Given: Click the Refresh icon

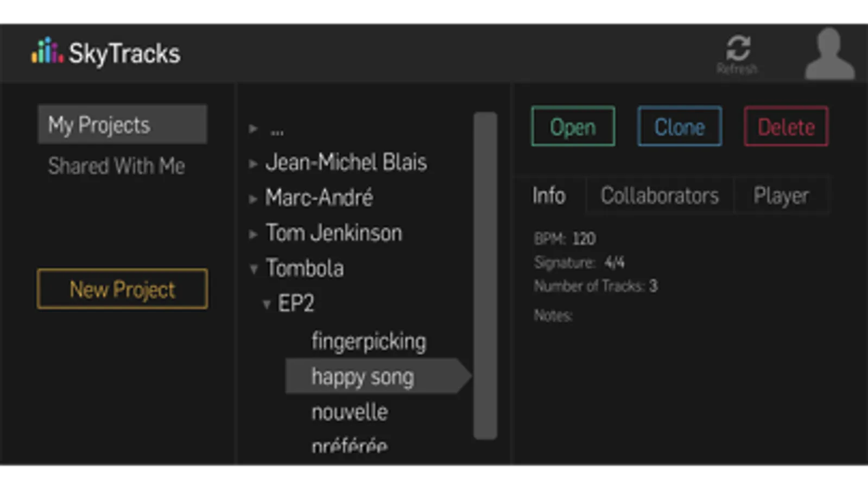Looking at the screenshot, I should [x=738, y=49].
